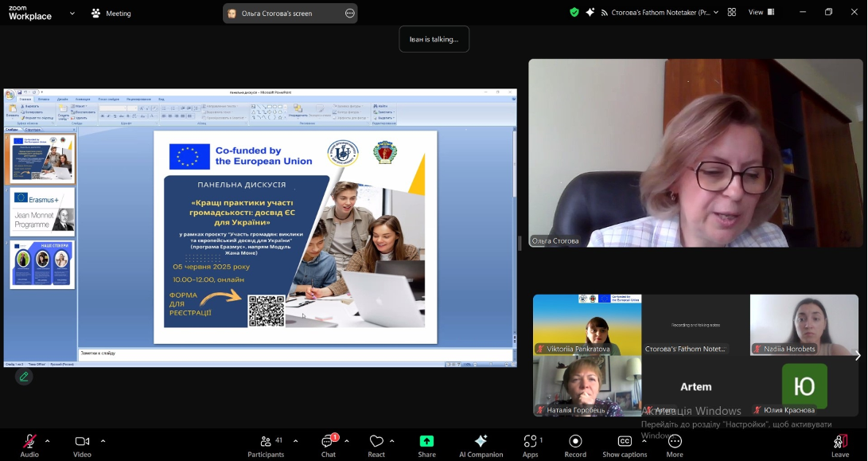Expand the Participants options caret
868x461 pixels.
pyautogui.click(x=296, y=441)
